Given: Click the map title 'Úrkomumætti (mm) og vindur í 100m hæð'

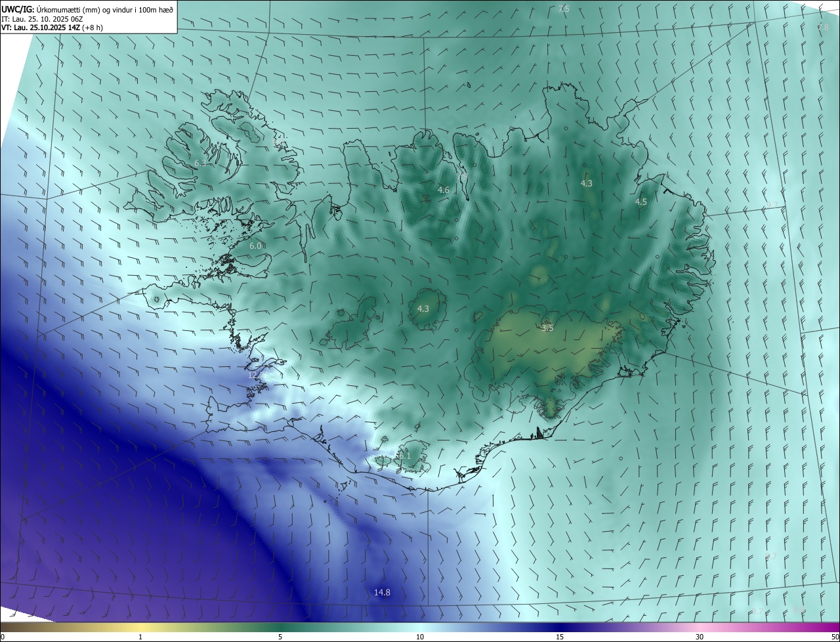Looking at the screenshot, I should 106,9.
